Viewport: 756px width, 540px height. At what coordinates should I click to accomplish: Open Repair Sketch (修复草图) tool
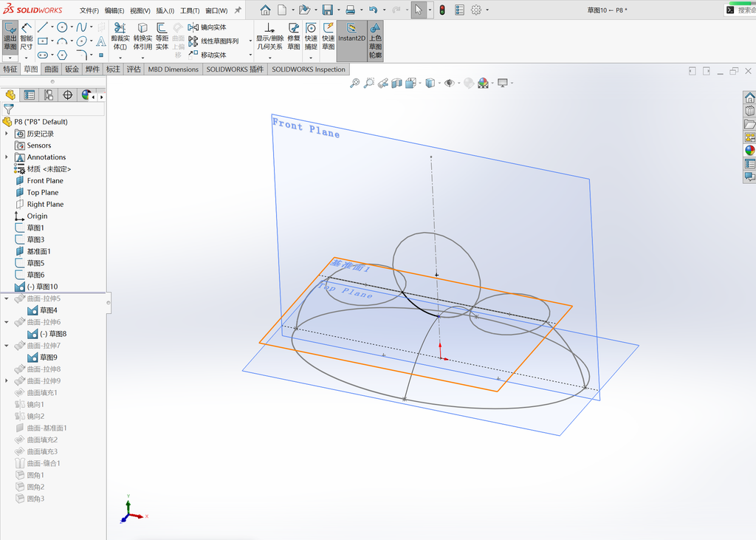(x=294, y=37)
